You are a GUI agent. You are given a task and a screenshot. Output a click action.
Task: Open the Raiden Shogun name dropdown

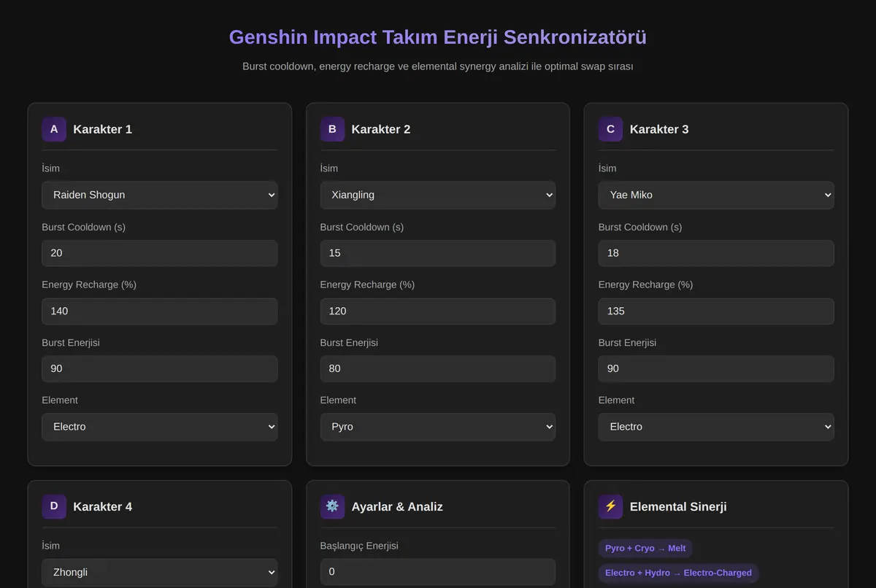pos(160,195)
